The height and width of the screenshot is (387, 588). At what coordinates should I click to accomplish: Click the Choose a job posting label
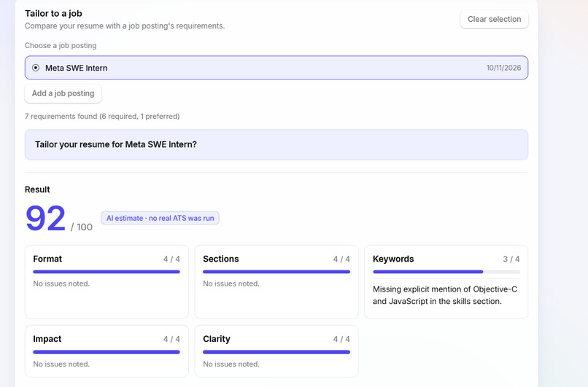coord(61,45)
